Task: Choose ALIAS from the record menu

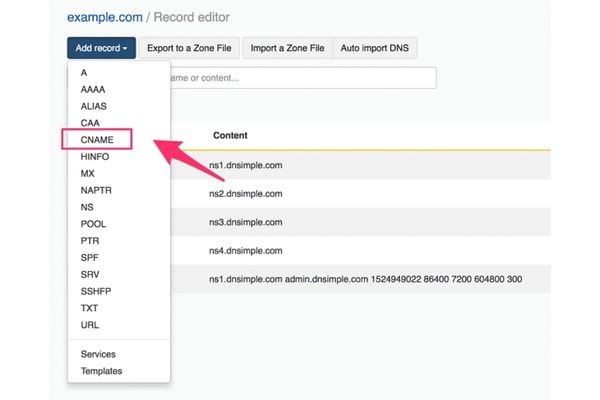Action: 119,106
